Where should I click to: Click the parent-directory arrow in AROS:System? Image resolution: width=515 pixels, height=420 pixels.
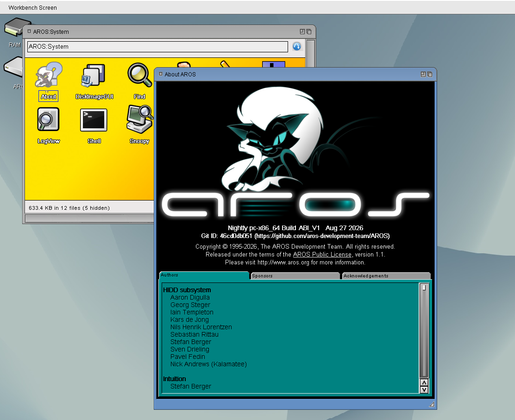[296, 46]
